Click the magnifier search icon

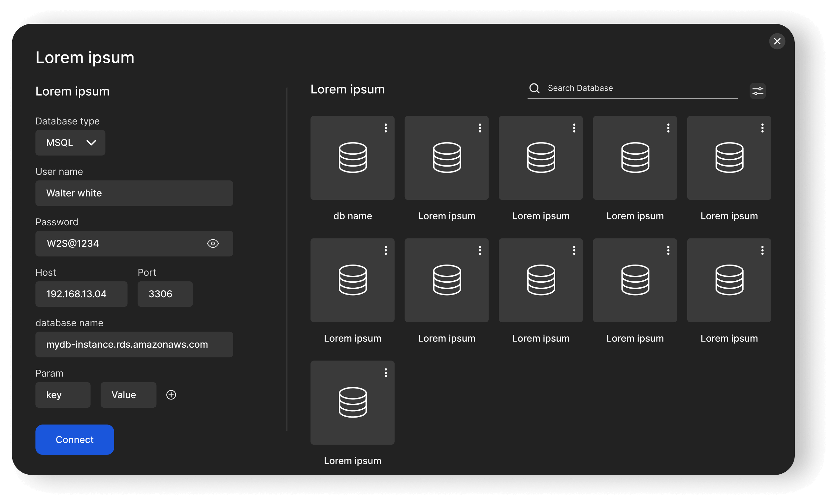coord(534,88)
